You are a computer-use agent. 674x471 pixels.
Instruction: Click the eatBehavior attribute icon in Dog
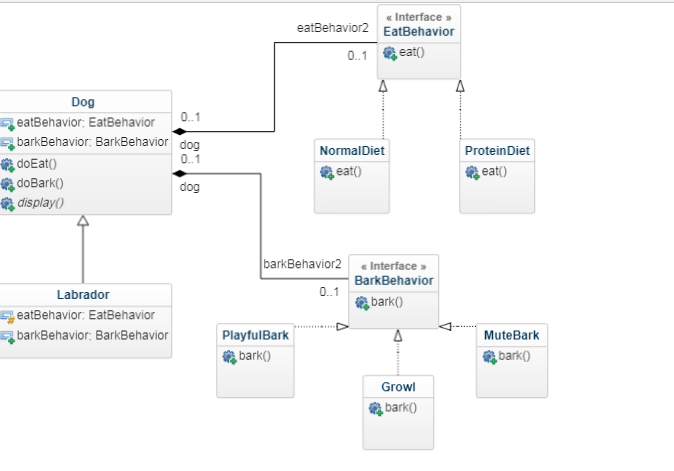coord(8,123)
